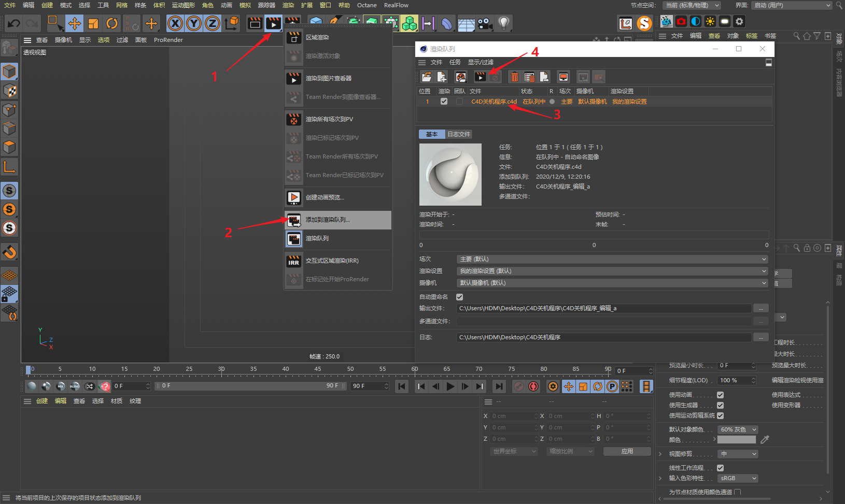Image resolution: width=845 pixels, height=504 pixels.
Task: Toggle team checkbox for C4D关机程序.c4d job
Action: (459, 102)
